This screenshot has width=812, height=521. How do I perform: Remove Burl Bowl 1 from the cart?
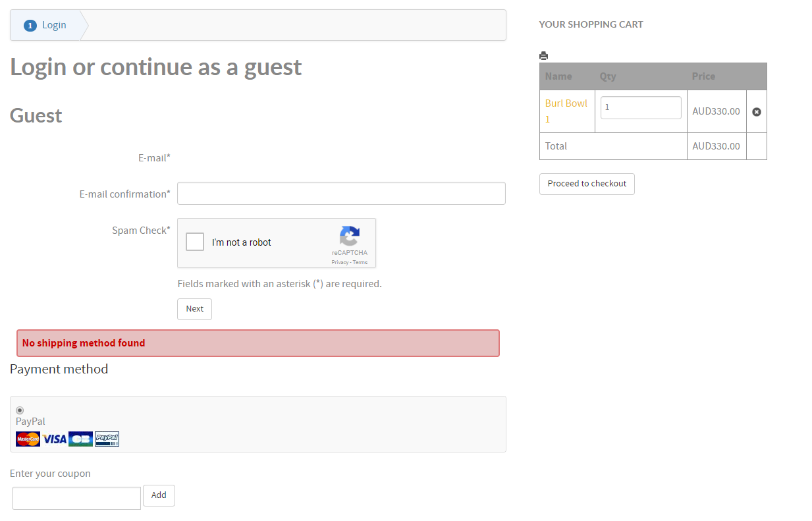tap(757, 112)
